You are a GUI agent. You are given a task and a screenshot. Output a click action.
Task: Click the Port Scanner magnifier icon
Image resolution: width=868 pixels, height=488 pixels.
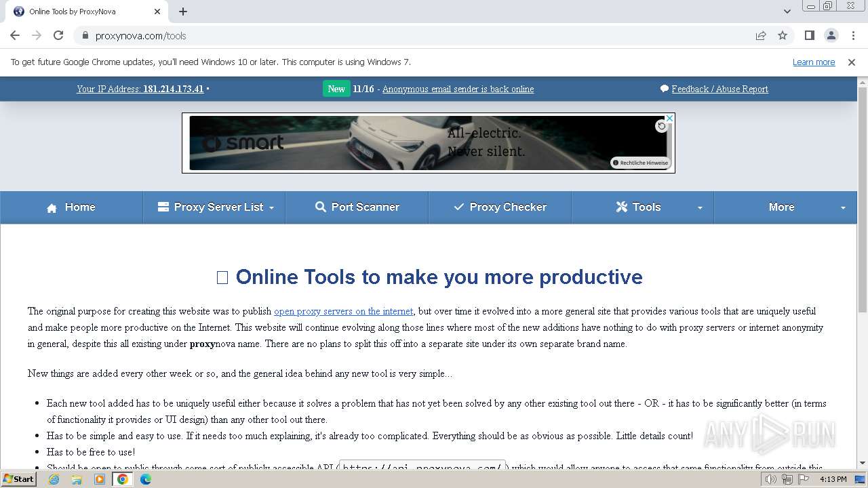click(321, 207)
